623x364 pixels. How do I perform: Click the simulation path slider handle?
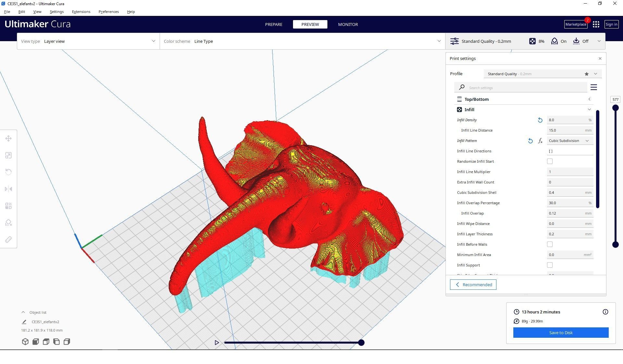coord(361,343)
